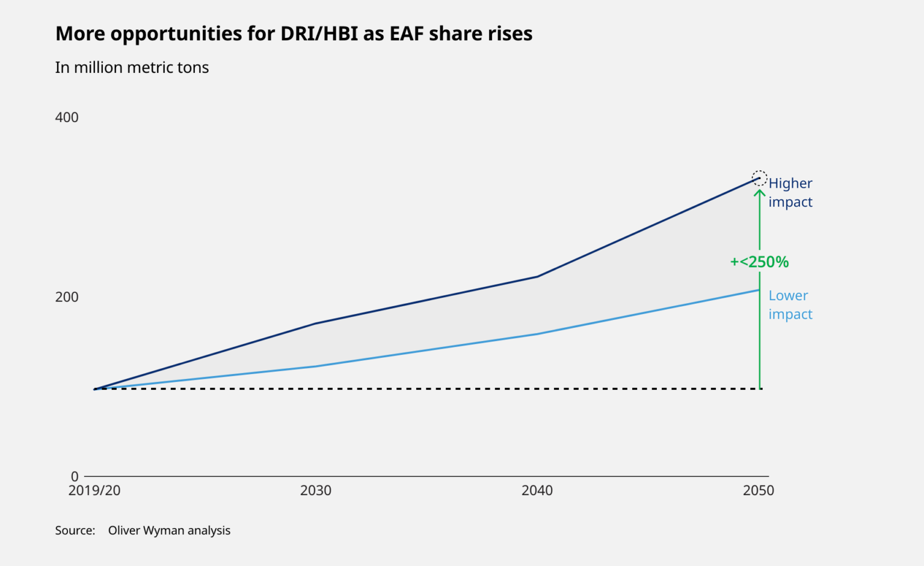The height and width of the screenshot is (566, 924).
Task: Click the green upward arrowhead
Action: pos(760,194)
